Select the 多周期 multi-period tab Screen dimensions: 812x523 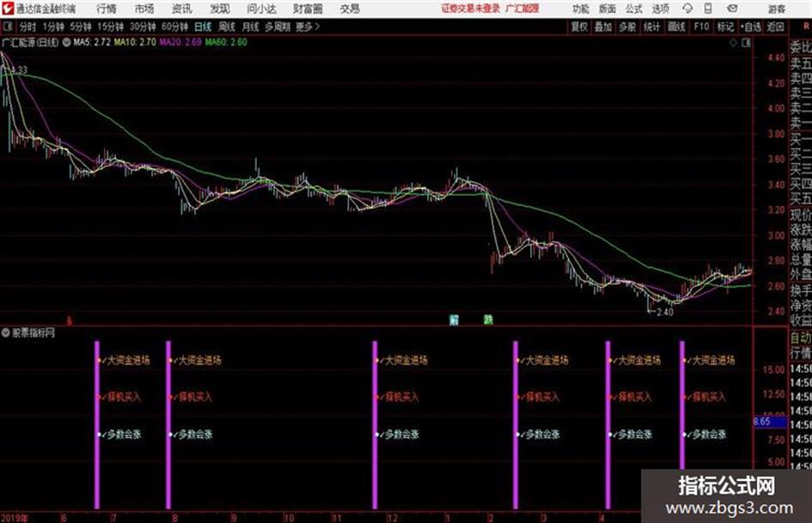[278, 27]
